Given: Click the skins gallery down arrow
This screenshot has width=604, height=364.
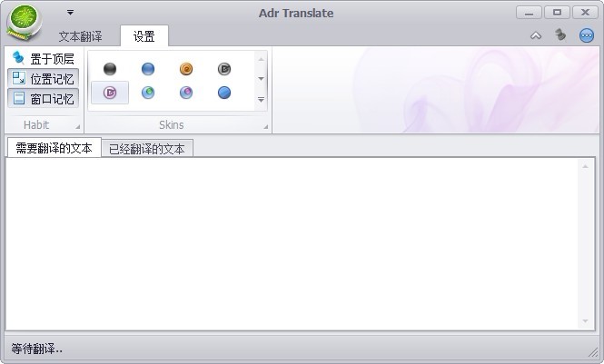Looking at the screenshot, I should [261, 78].
